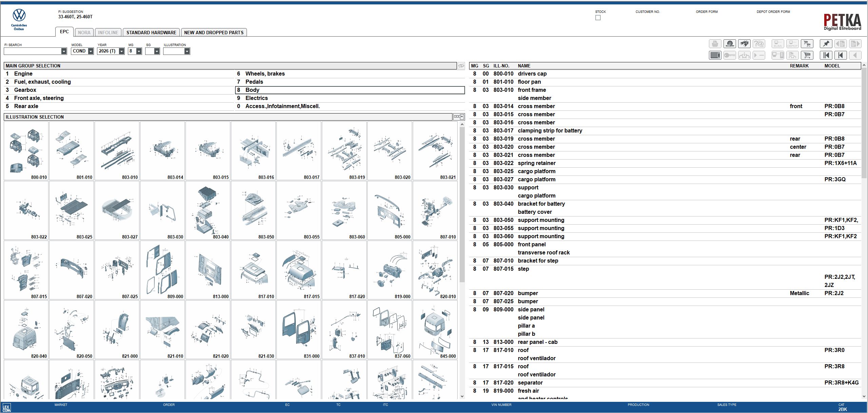Expand the MG dropdown
This screenshot has height=413, width=868.
point(138,51)
